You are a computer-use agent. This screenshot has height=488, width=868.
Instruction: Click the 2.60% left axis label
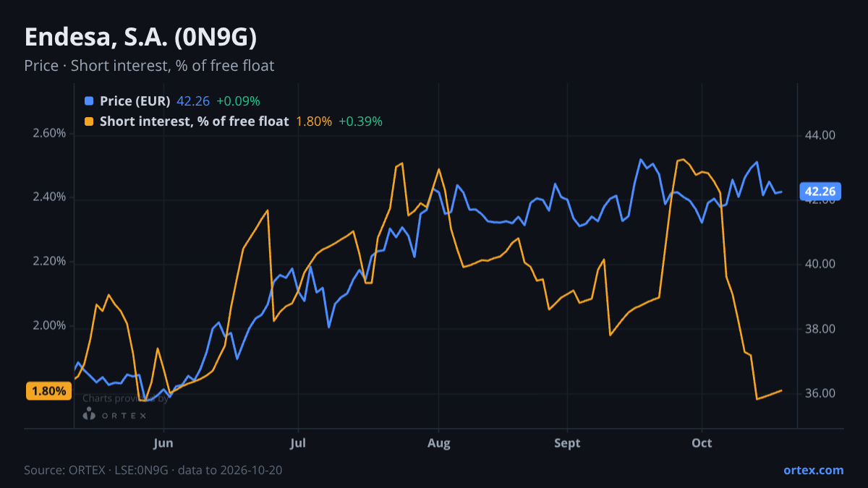[49, 134]
